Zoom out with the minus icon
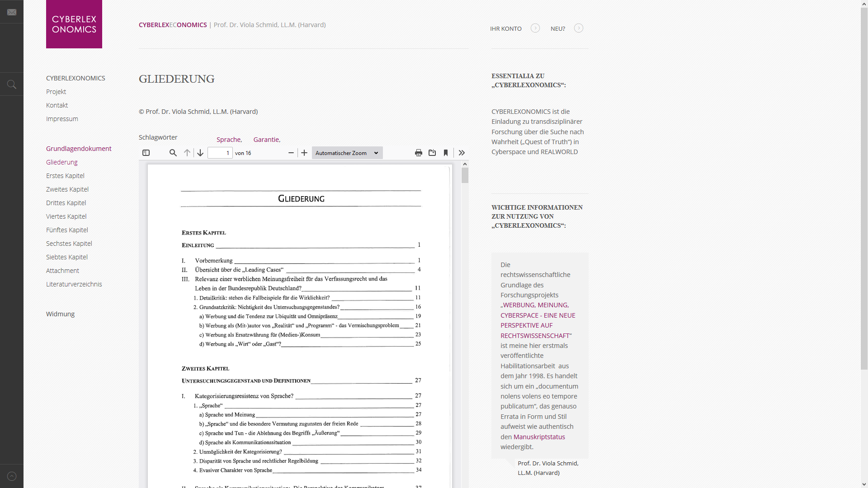The width and height of the screenshot is (868, 488). click(291, 153)
